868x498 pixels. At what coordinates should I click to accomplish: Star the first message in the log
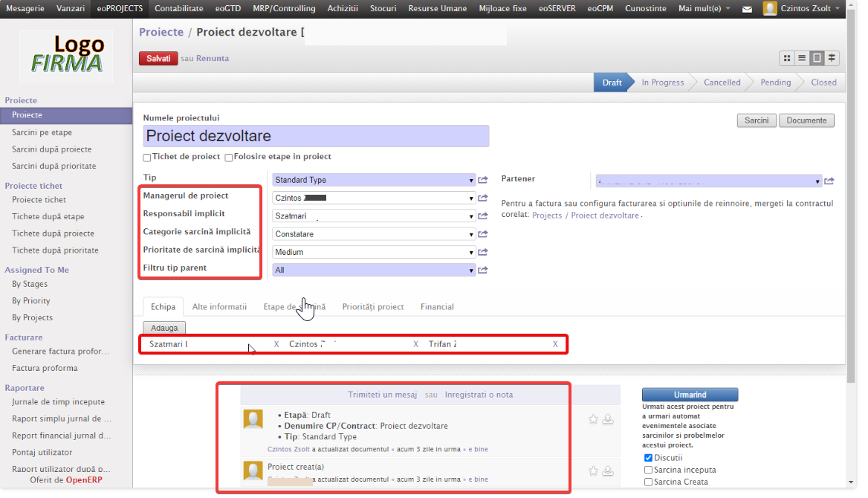click(x=593, y=419)
